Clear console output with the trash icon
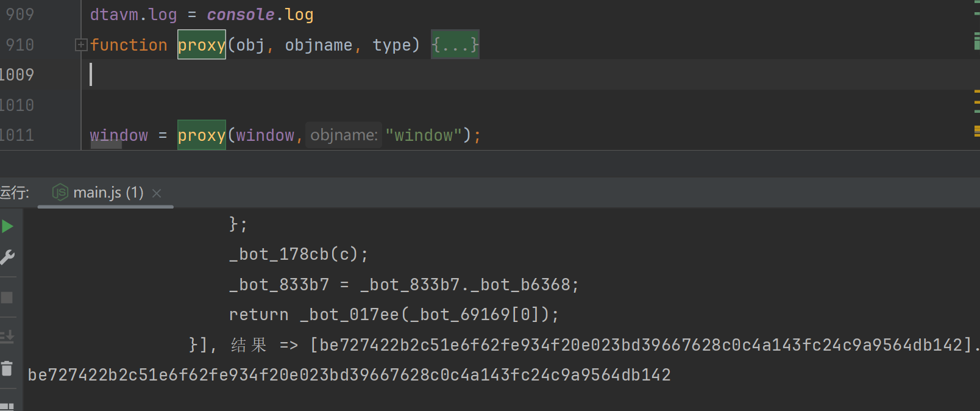The image size is (980, 411). pyautogui.click(x=7, y=368)
